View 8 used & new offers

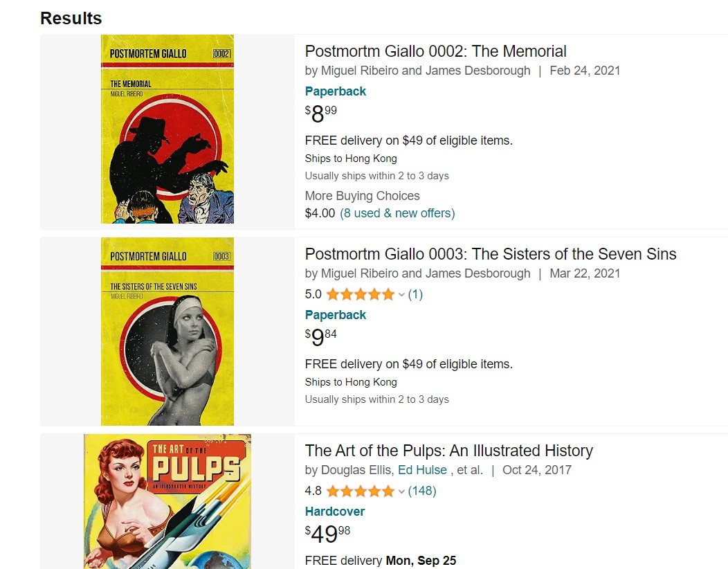pyautogui.click(x=397, y=213)
